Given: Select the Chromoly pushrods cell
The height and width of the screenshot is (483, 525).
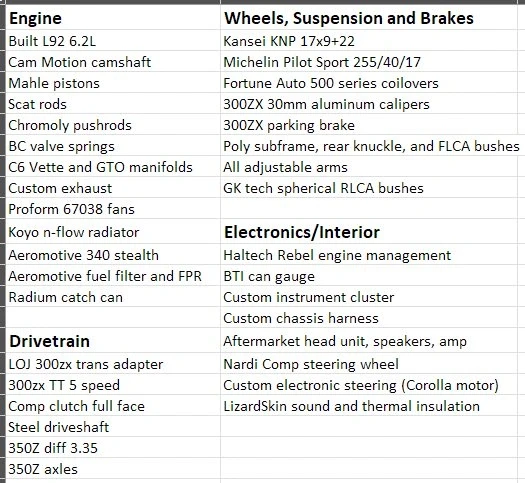Looking at the screenshot, I should 113,125.
